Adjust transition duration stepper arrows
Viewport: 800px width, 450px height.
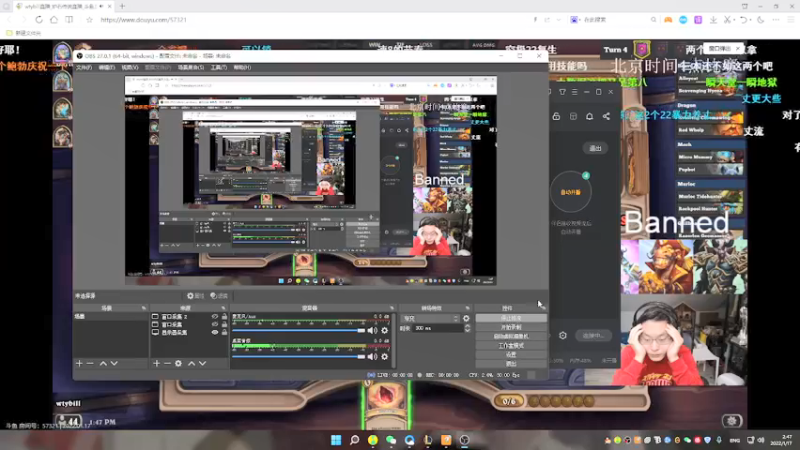(x=467, y=328)
